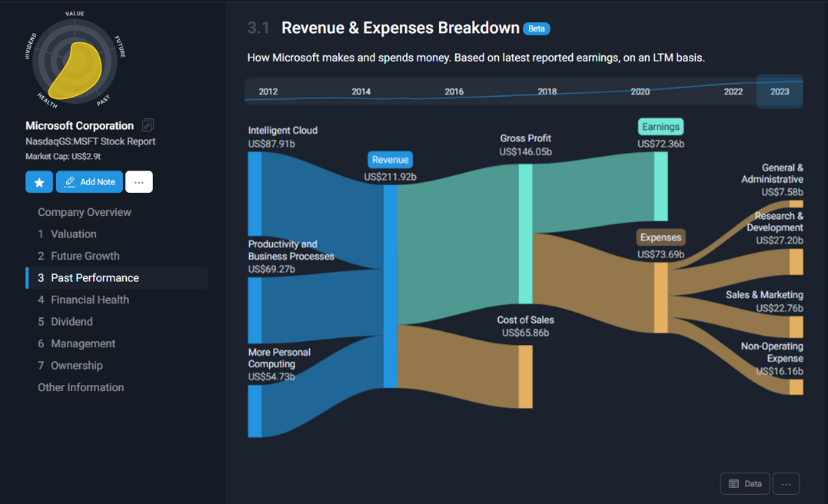Select year 2016 on the timeline
The width and height of the screenshot is (828, 504).
[454, 92]
